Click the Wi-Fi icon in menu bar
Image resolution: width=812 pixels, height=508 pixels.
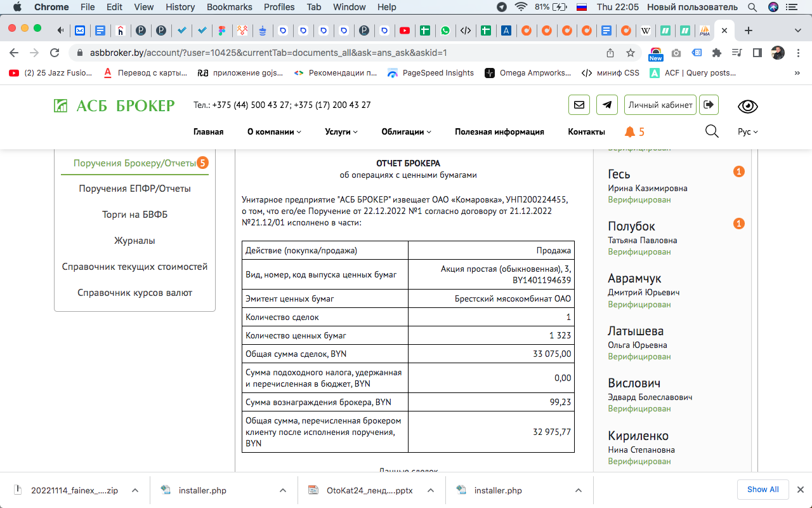(x=521, y=7)
